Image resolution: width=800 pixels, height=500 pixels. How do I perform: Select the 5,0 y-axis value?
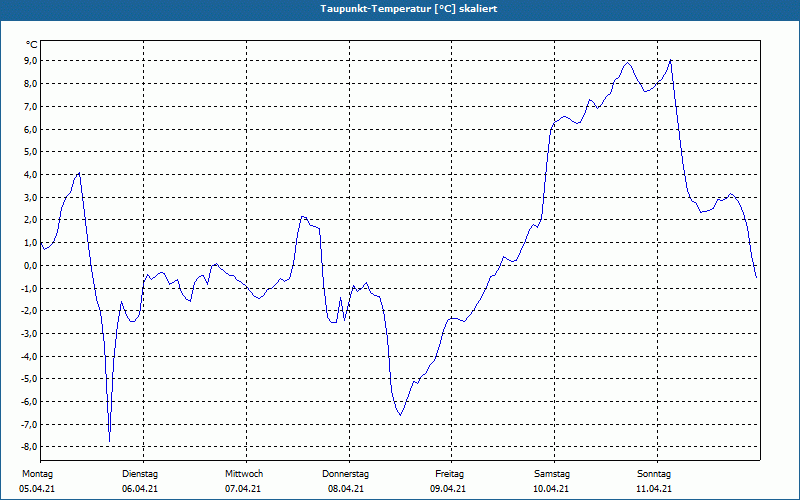[31, 152]
